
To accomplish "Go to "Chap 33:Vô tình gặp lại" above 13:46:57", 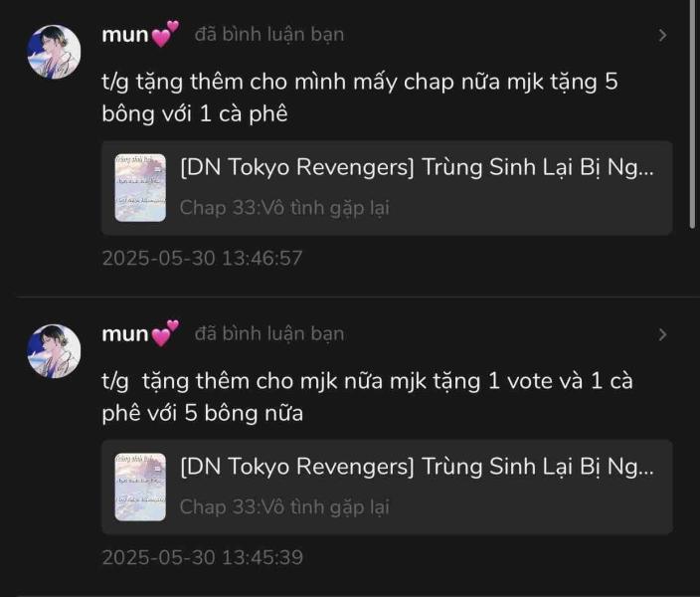I will pyautogui.click(x=284, y=208).
